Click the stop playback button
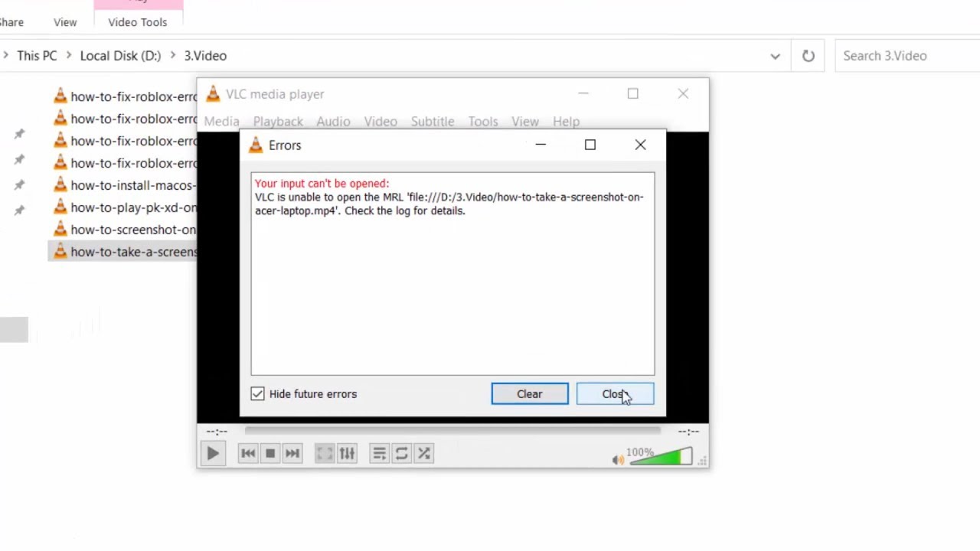 tap(270, 454)
